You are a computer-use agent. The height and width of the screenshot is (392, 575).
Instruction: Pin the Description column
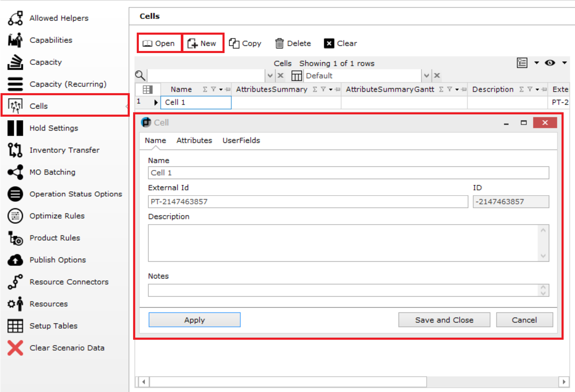click(544, 90)
